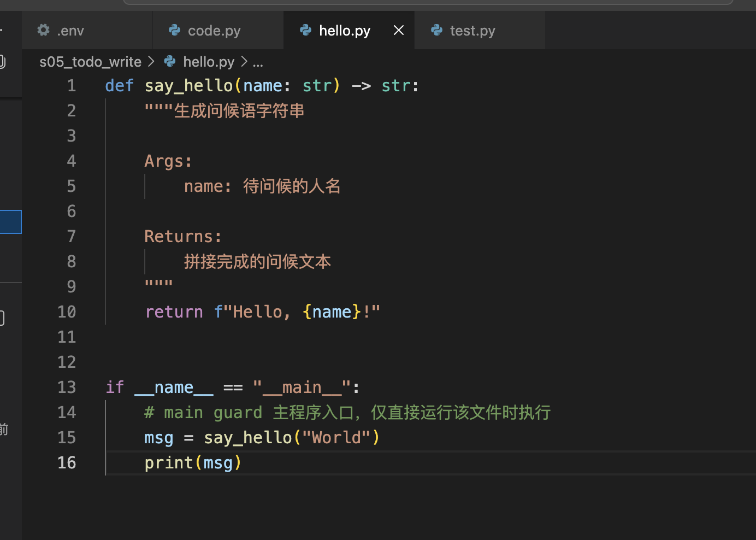
Task: Close the hello.py tab
Action: coord(399,31)
